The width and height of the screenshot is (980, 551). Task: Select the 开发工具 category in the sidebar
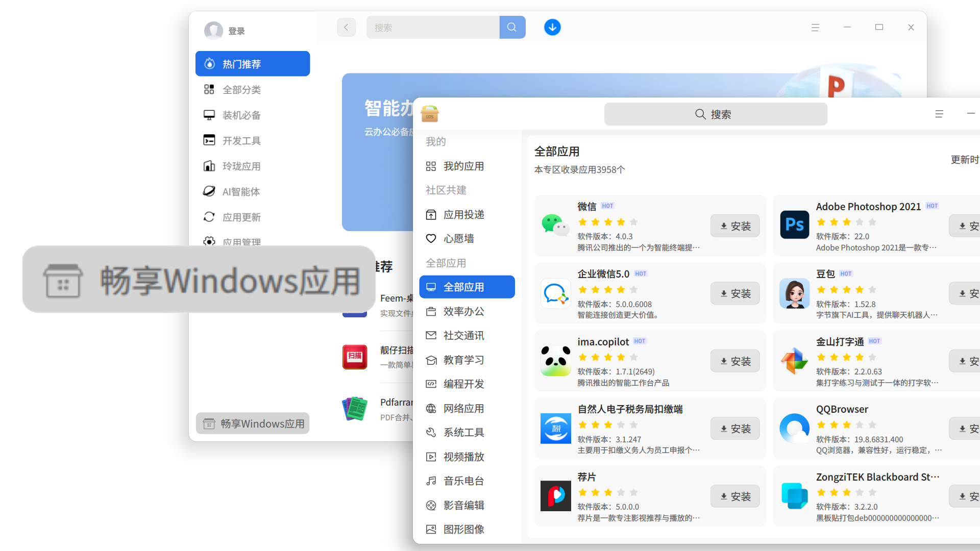241,140
